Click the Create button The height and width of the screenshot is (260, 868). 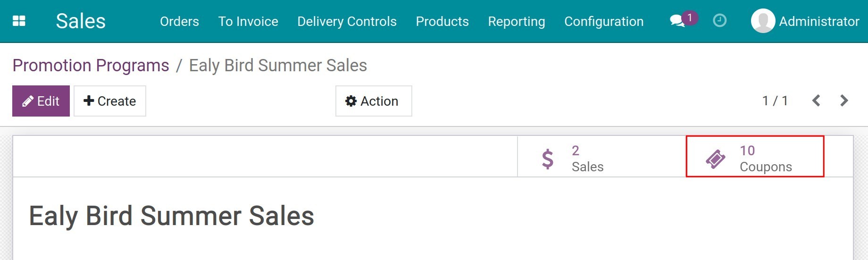coord(110,101)
